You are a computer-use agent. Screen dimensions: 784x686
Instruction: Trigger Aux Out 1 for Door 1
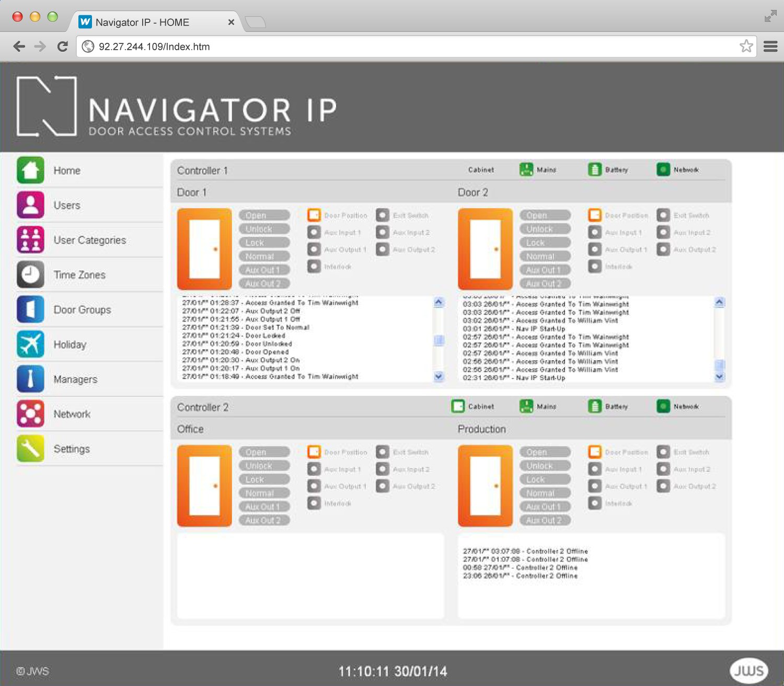pos(264,270)
